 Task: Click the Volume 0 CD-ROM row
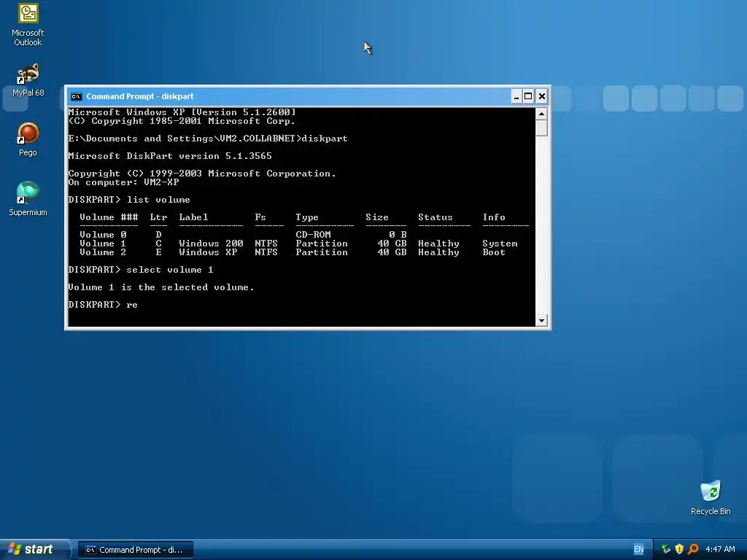pyautogui.click(x=243, y=235)
